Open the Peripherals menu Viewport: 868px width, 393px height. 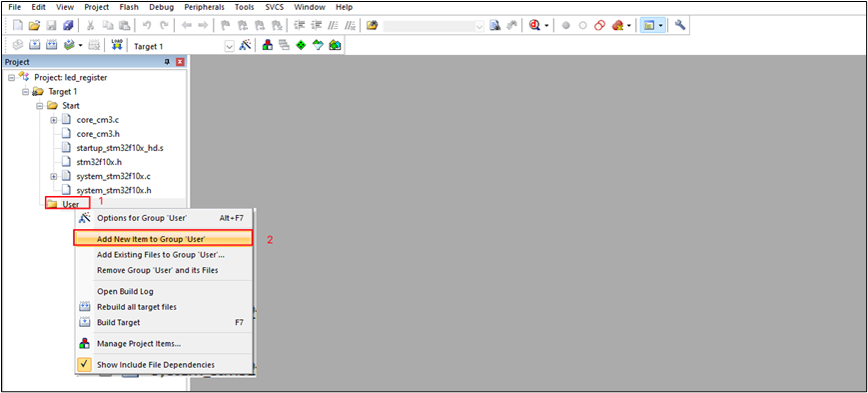tap(205, 7)
